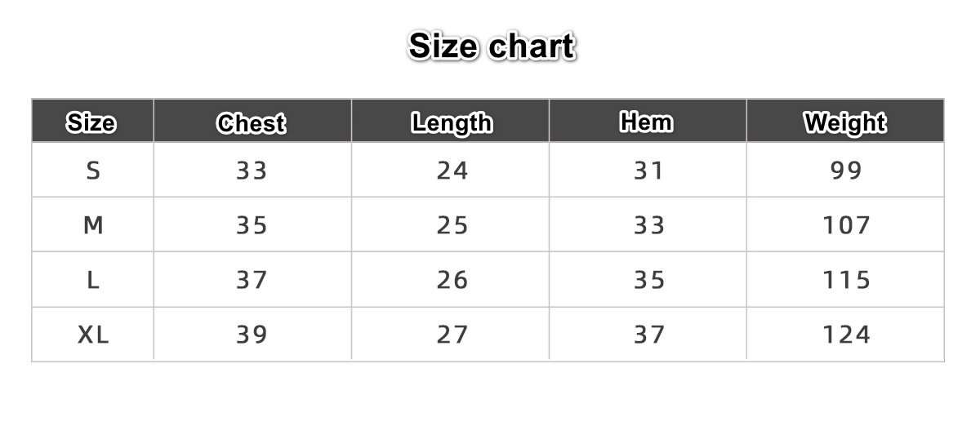Click the L size row label
Viewport: 980px width, 448px height.
click(x=93, y=280)
